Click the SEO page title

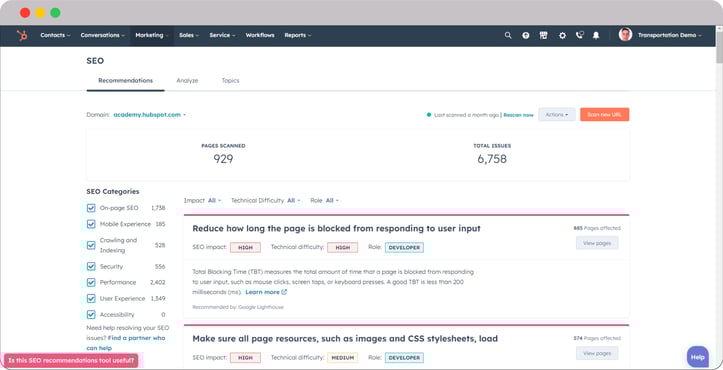(x=95, y=61)
